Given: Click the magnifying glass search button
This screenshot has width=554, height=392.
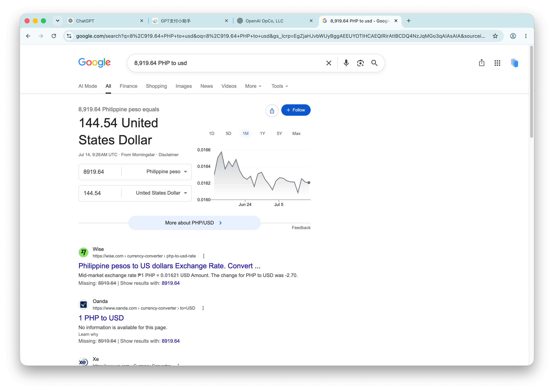Looking at the screenshot, I should click(x=374, y=63).
